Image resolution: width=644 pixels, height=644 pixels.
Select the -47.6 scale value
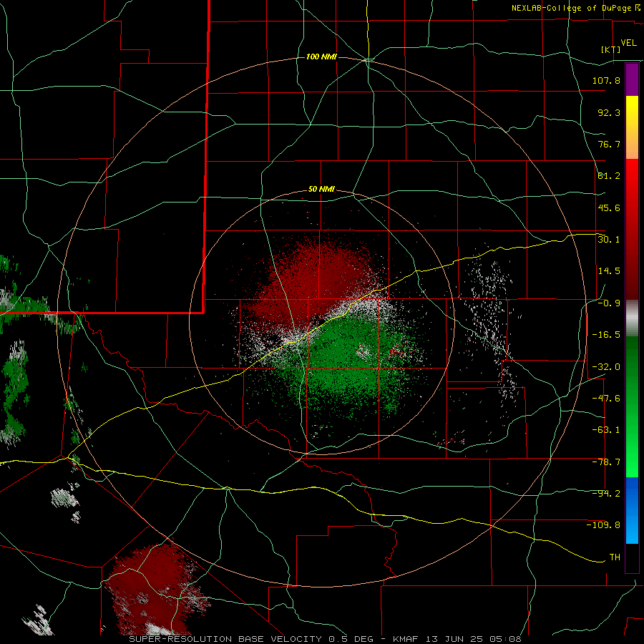pyautogui.click(x=606, y=399)
